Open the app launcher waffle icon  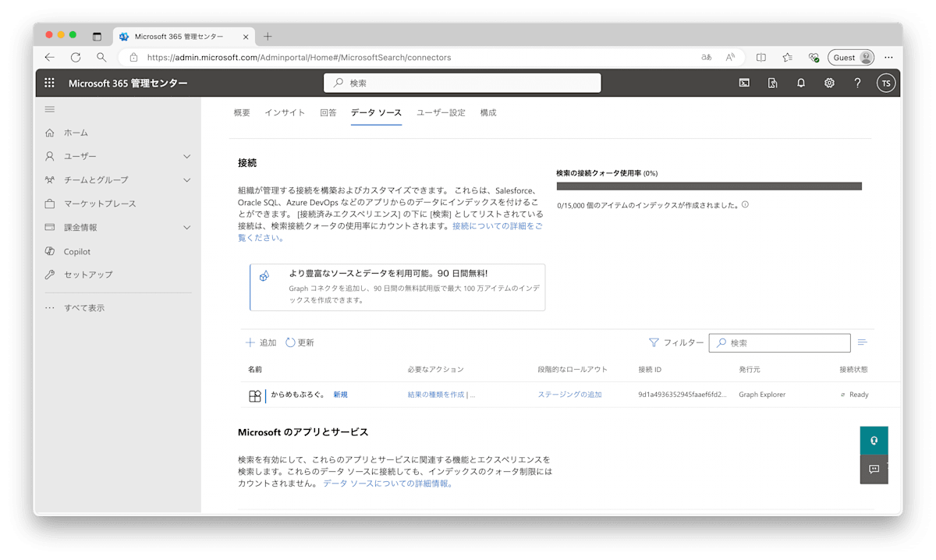(x=50, y=83)
